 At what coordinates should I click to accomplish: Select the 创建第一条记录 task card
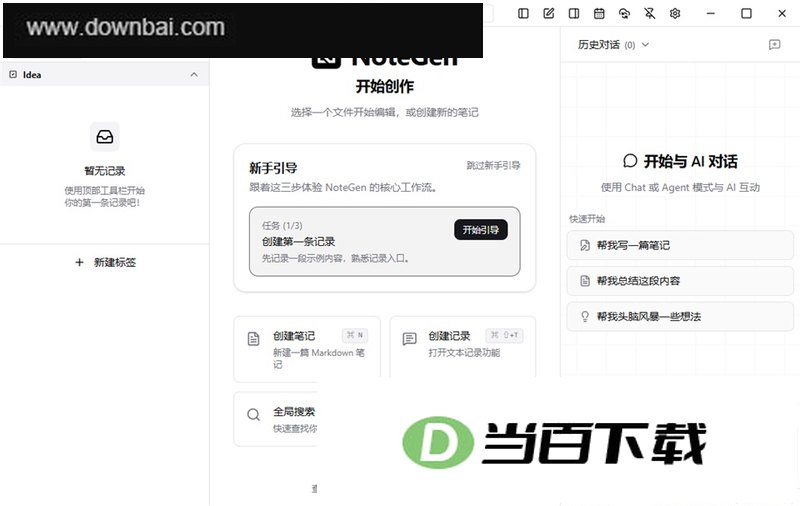(x=385, y=241)
